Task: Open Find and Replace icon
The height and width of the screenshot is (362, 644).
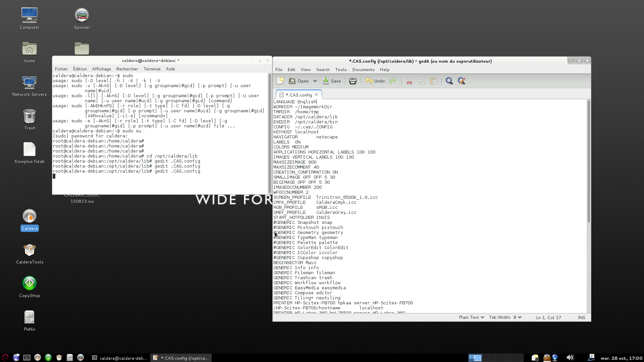Action: tap(462, 81)
